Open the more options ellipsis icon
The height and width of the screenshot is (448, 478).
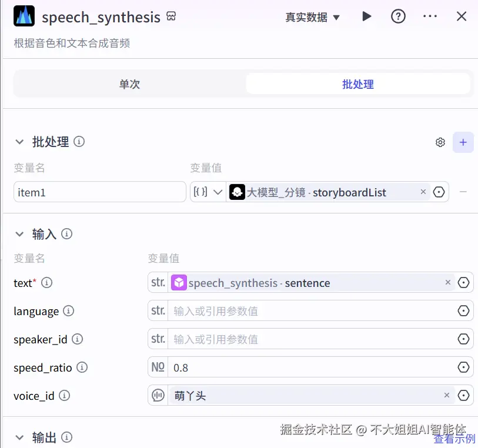(x=430, y=16)
